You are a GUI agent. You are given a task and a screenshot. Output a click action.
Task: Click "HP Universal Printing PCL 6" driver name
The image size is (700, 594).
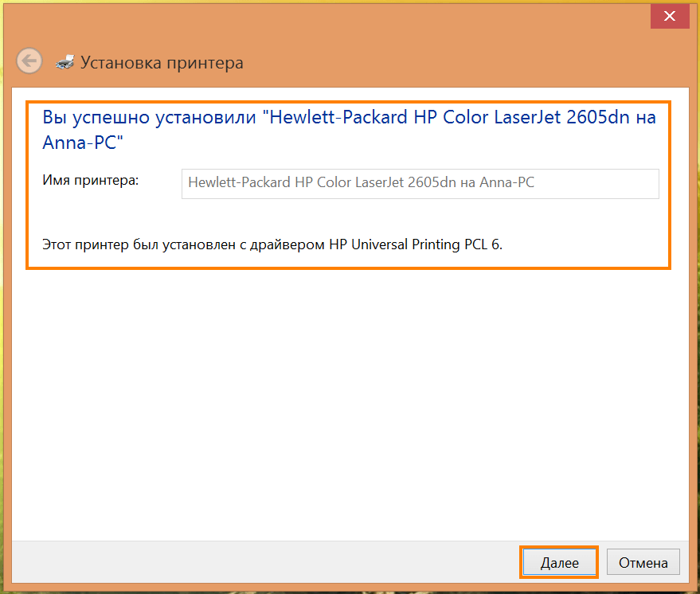click(x=414, y=244)
